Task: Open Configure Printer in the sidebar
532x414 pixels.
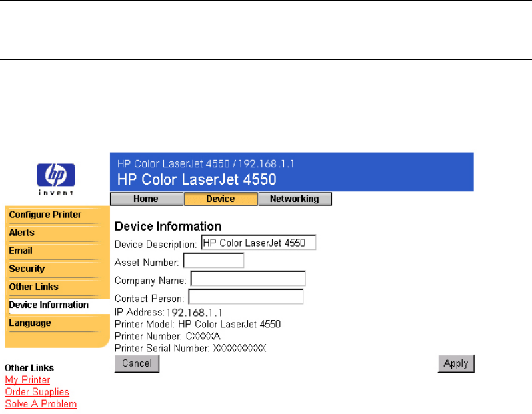Action: [45, 215]
